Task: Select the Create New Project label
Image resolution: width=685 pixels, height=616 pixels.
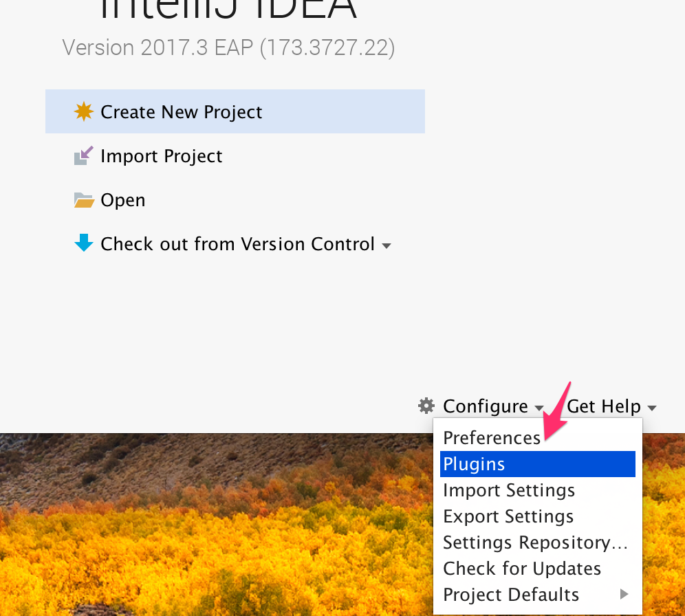Action: click(x=181, y=112)
